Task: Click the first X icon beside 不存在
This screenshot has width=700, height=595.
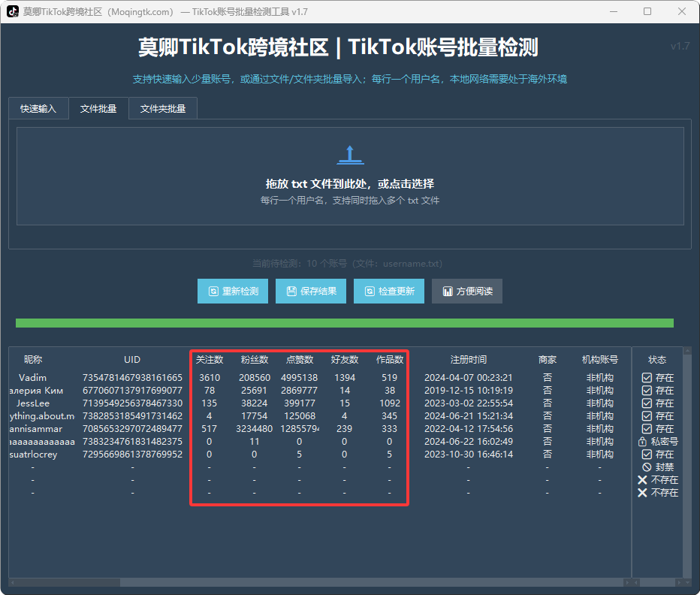Action: pyautogui.click(x=642, y=480)
